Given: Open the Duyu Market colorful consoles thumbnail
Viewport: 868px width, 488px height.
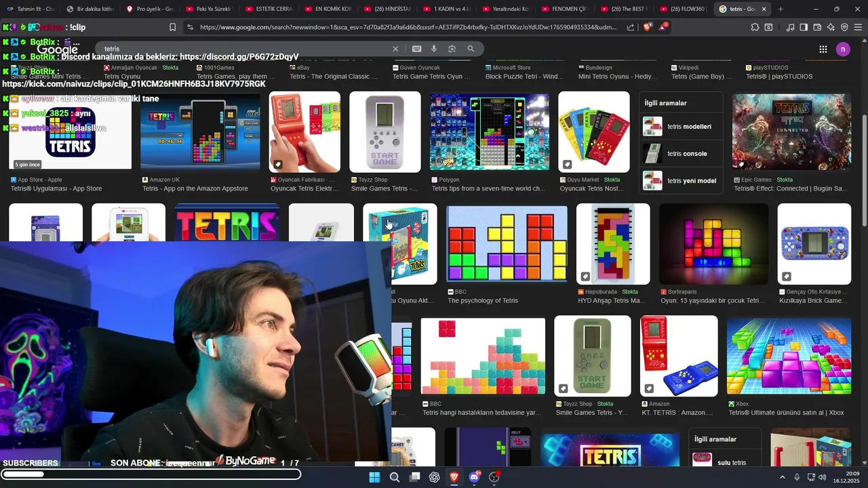Looking at the screenshot, I should (x=594, y=131).
